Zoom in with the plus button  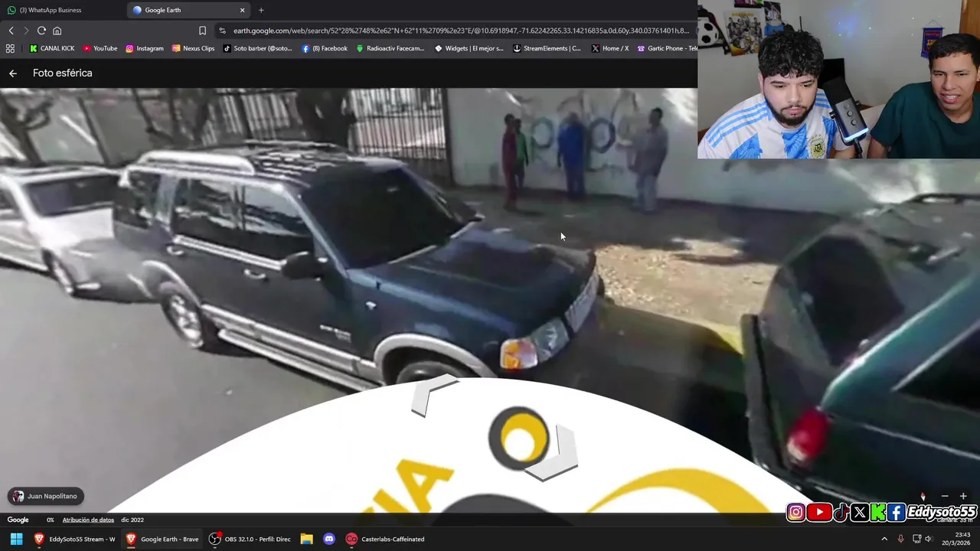pyautogui.click(x=963, y=497)
